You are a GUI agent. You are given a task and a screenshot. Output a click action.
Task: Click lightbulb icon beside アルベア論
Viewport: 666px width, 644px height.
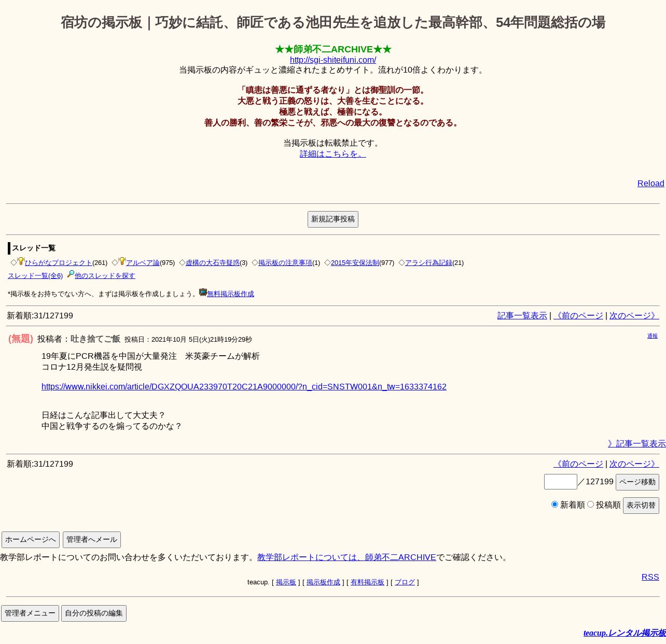coord(122,261)
